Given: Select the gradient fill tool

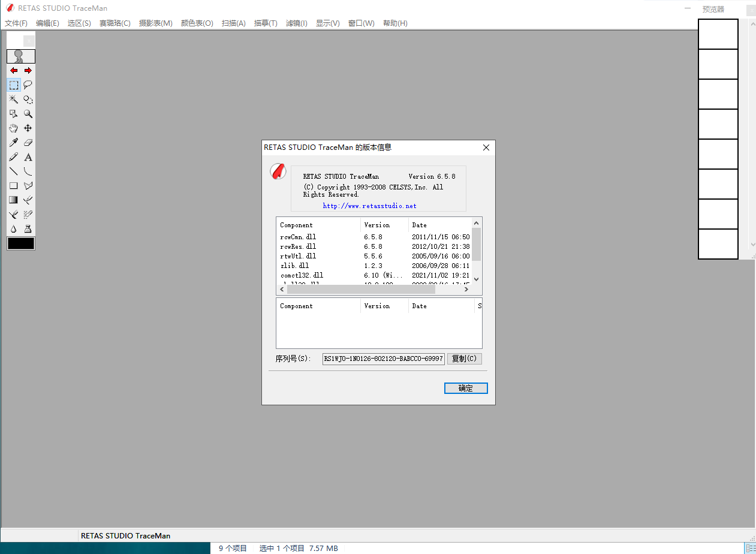Looking at the screenshot, I should click(14, 200).
